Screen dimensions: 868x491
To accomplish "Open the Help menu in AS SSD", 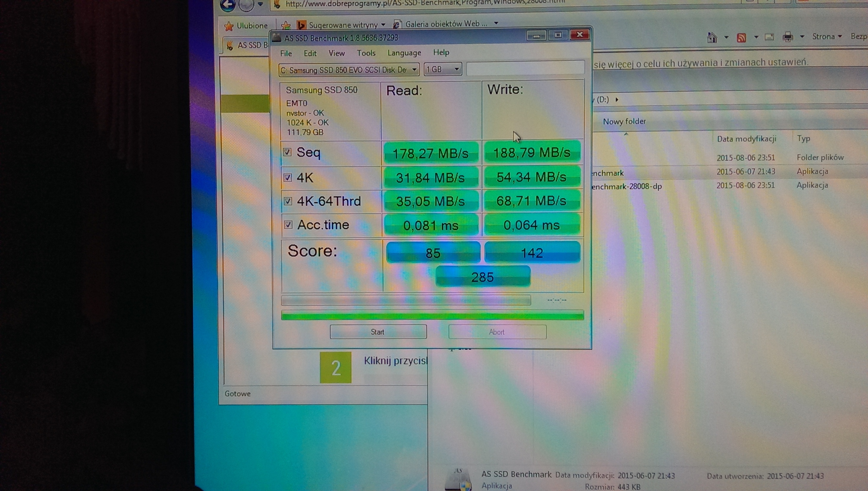I will [441, 52].
